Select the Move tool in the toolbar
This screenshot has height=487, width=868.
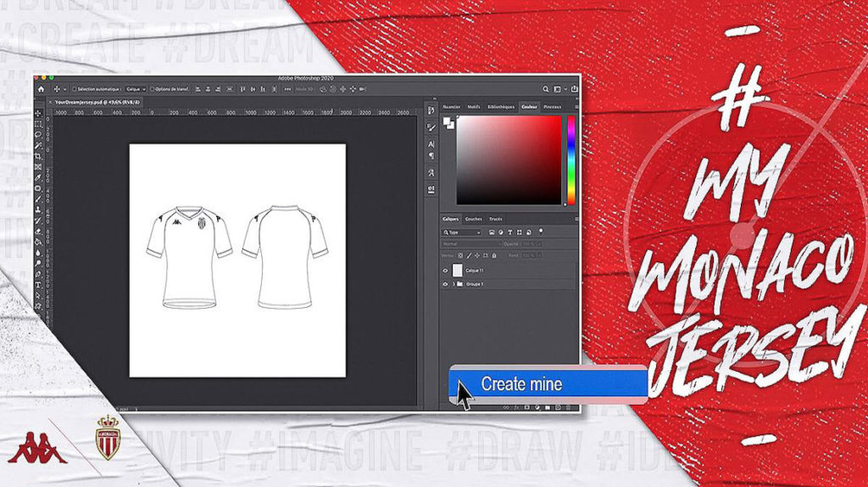[39, 114]
